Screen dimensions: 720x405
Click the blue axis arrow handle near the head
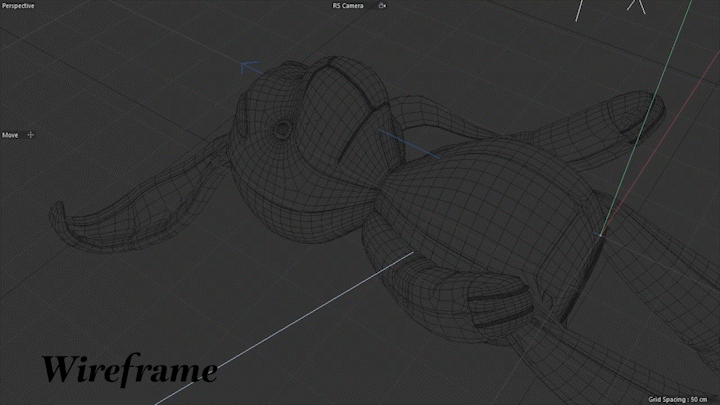pos(250,68)
